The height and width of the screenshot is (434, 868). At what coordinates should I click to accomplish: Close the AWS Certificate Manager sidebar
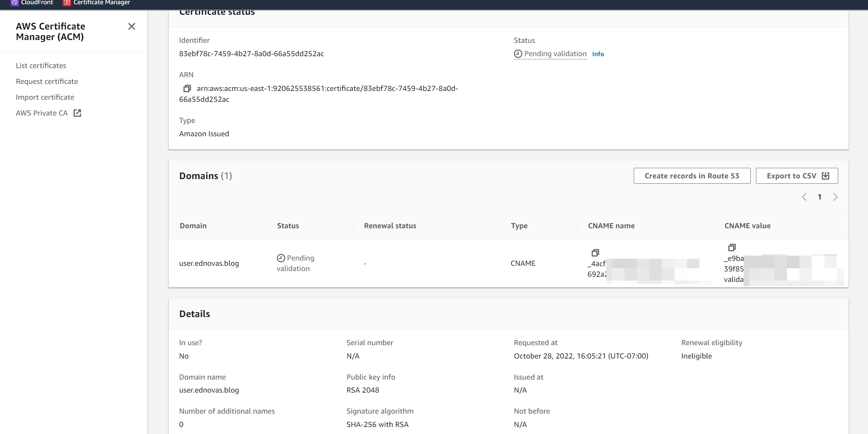coord(131,26)
